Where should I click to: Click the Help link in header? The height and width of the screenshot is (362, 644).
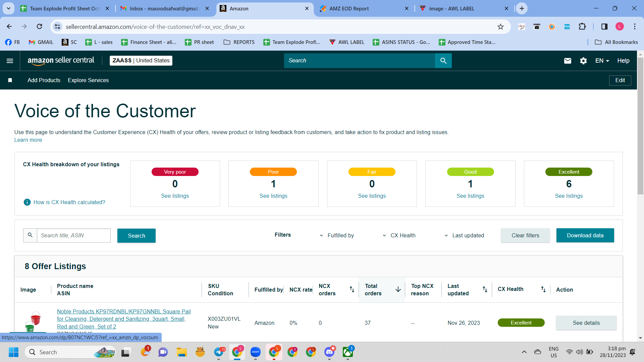click(623, 61)
